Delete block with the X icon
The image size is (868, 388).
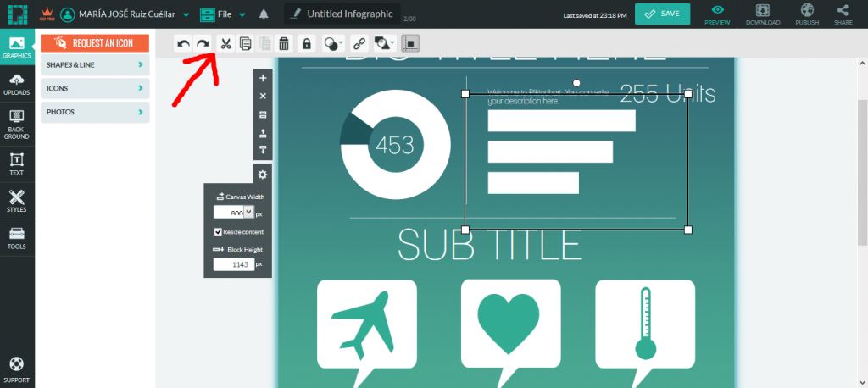pos(263,97)
